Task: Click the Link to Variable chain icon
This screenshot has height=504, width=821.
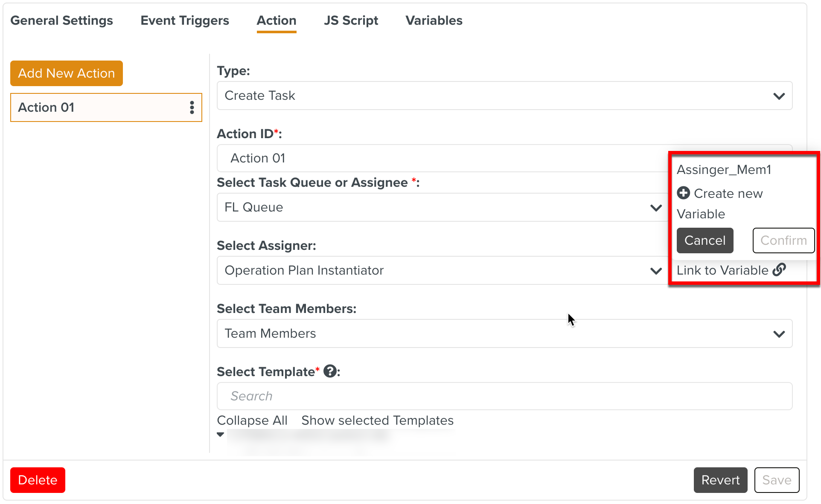Action: click(x=779, y=270)
